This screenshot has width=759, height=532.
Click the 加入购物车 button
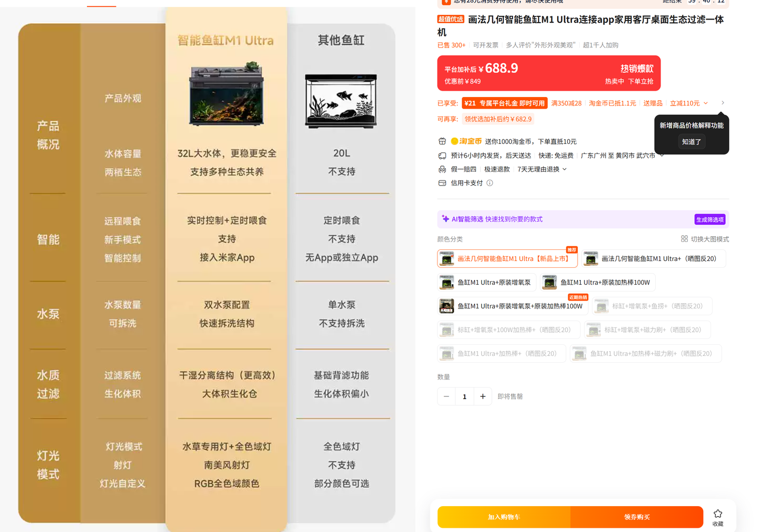click(x=504, y=517)
